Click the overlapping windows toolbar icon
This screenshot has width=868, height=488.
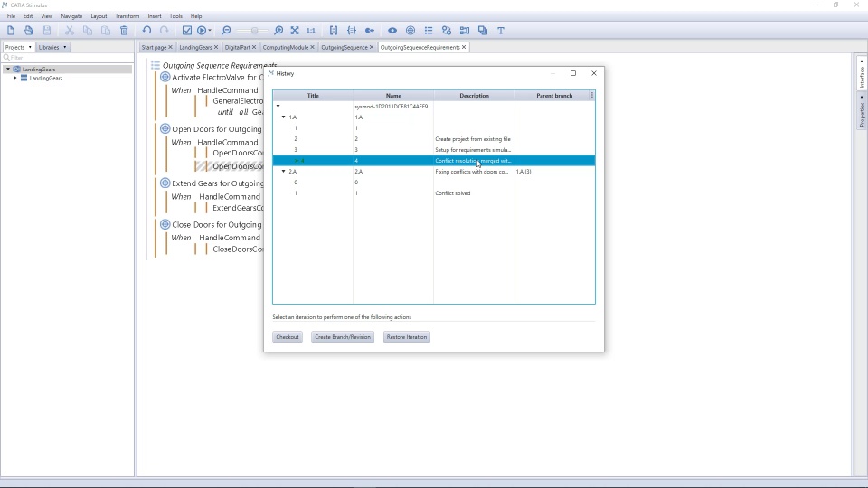coord(483,31)
